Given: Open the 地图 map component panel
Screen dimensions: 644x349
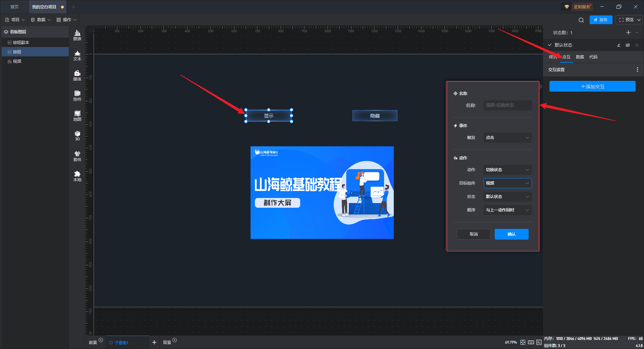Looking at the screenshot, I should (77, 116).
